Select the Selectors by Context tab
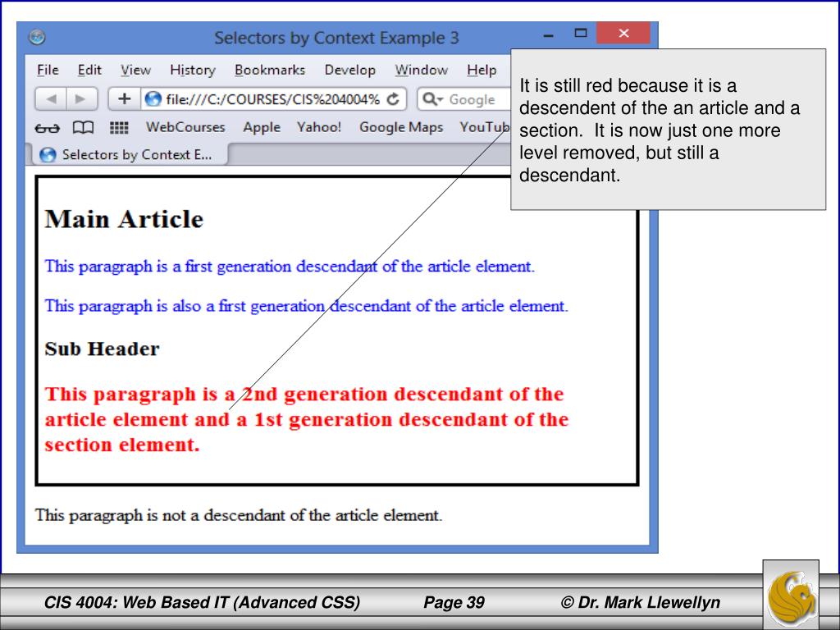The height and width of the screenshot is (630, 840). tap(129, 154)
